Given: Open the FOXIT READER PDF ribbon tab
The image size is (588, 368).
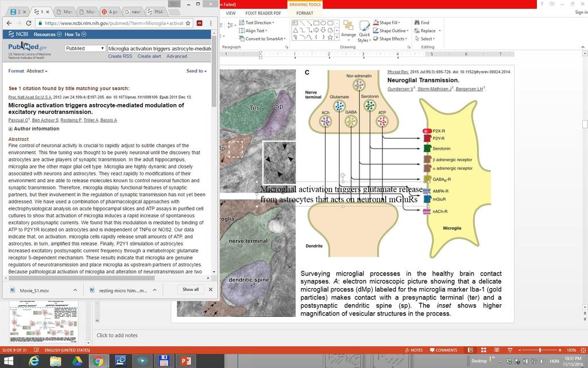Looking at the screenshot, I should pos(263,13).
